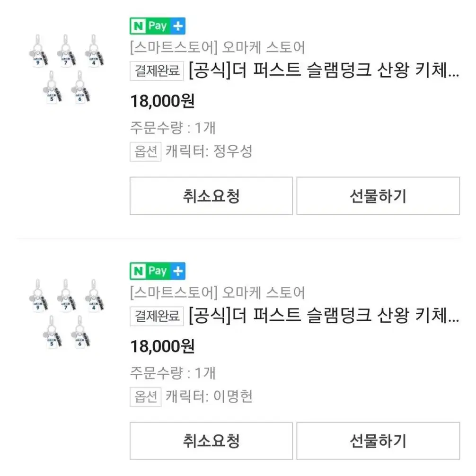
Task: Click 결제완료 status label on second order
Action: click(x=157, y=316)
